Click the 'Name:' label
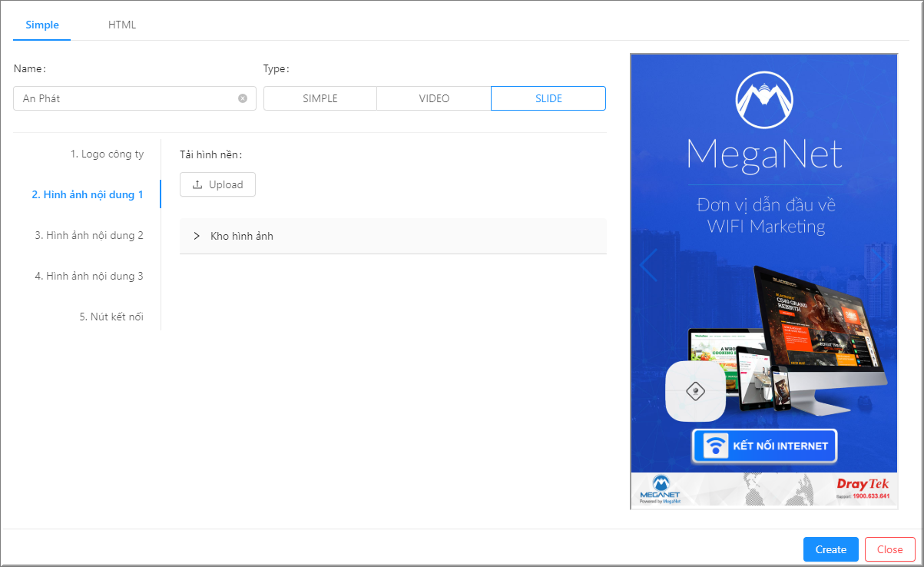Viewport: 924px width, 567px height. [30, 68]
